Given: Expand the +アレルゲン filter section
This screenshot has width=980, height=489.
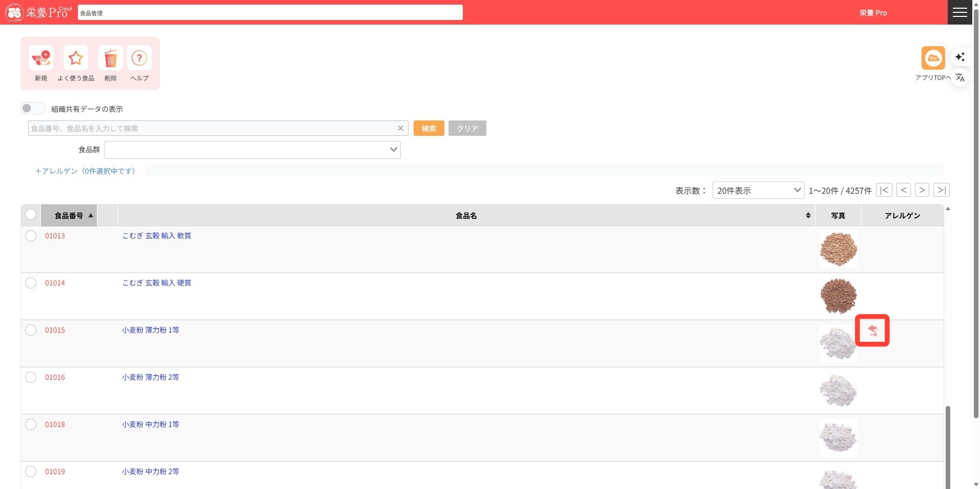Looking at the screenshot, I should tap(85, 171).
